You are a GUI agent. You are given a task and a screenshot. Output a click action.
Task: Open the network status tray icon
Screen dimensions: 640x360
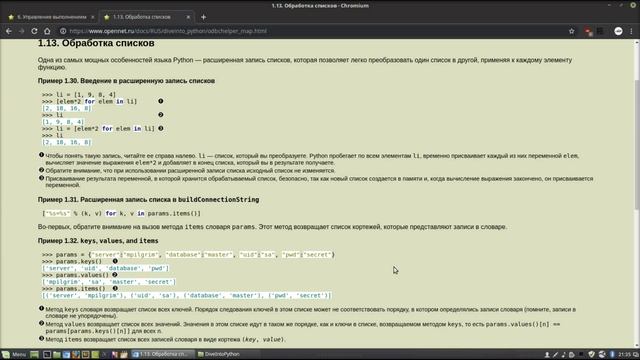pyautogui.click(x=602, y=354)
